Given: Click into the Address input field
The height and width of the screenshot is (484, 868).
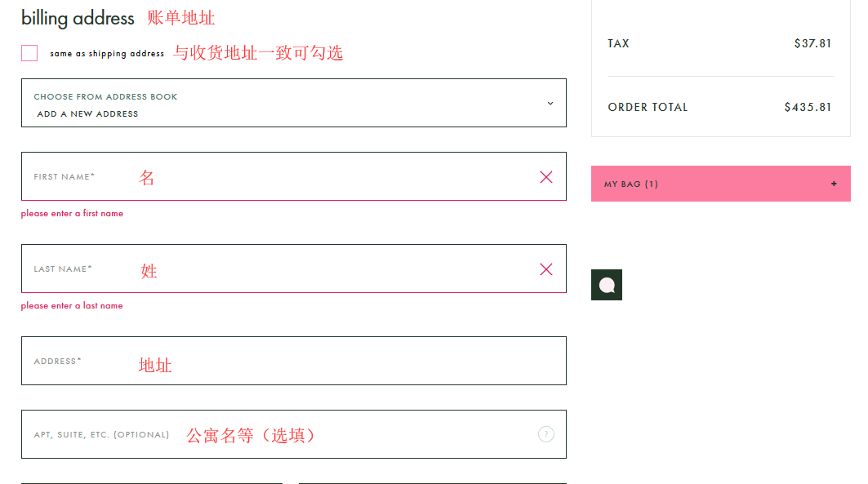Looking at the screenshot, I should pyautogui.click(x=327, y=361).
